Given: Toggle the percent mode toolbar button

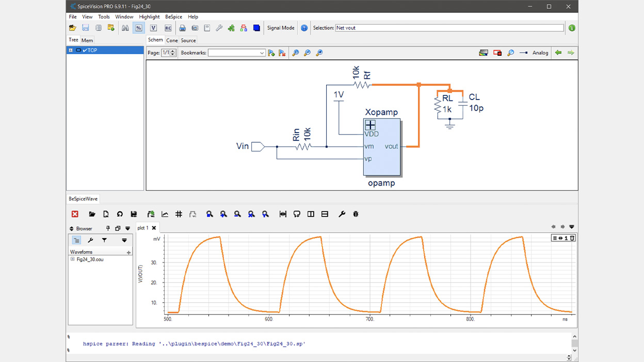Looking at the screenshot, I should pyautogui.click(x=139, y=28).
